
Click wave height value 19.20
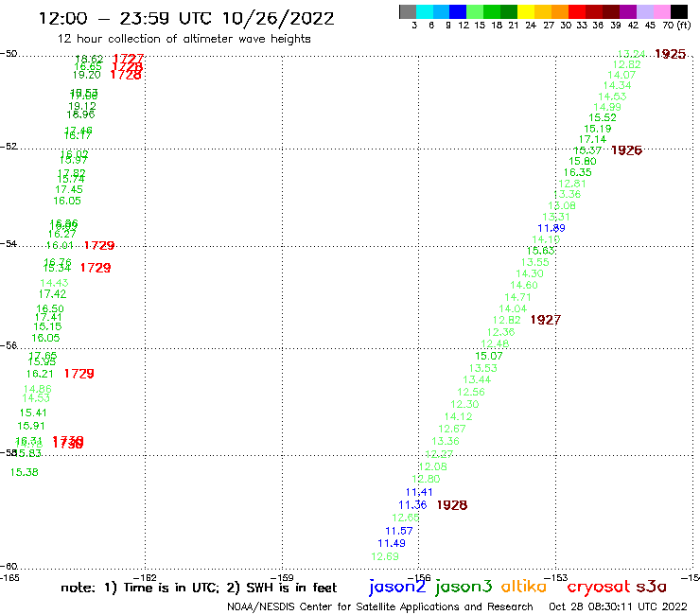(x=87, y=75)
